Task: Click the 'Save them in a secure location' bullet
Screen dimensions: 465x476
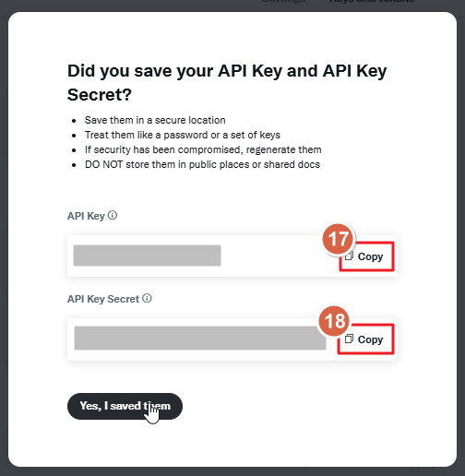Action: click(x=155, y=120)
